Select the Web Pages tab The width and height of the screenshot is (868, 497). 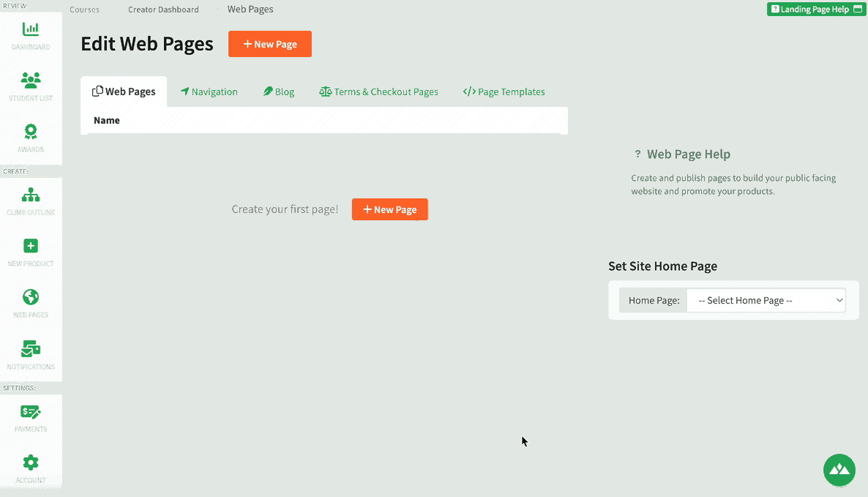(124, 91)
